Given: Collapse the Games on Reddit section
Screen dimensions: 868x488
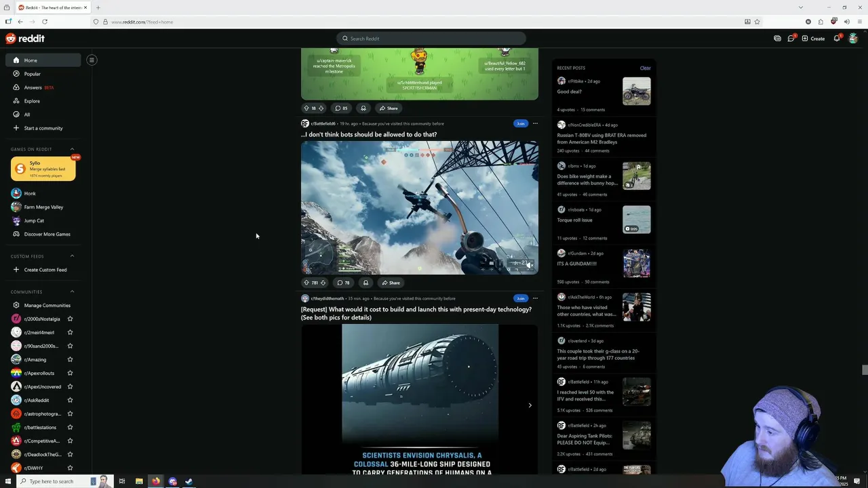Looking at the screenshot, I should 73,149.
